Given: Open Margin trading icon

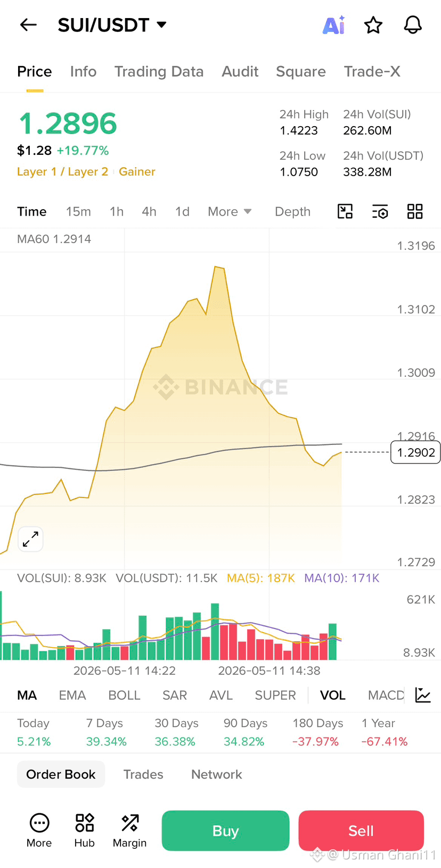Looking at the screenshot, I should click(x=129, y=830).
